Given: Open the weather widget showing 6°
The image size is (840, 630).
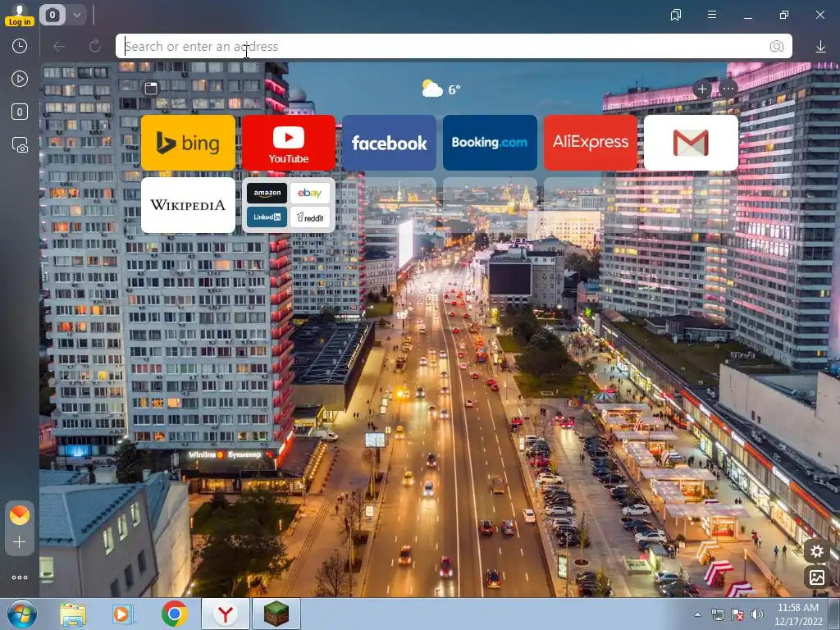Looking at the screenshot, I should point(441,89).
